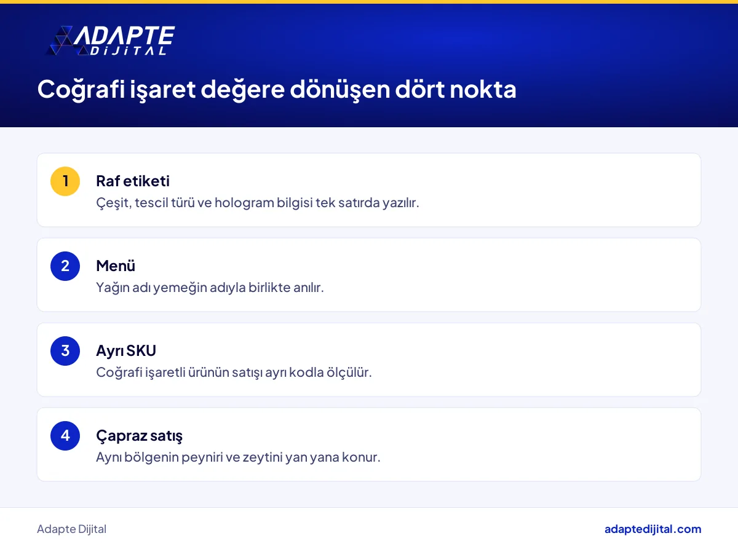Click the blue number 4 badge
This screenshot has height=560, width=738.
pyautogui.click(x=65, y=436)
